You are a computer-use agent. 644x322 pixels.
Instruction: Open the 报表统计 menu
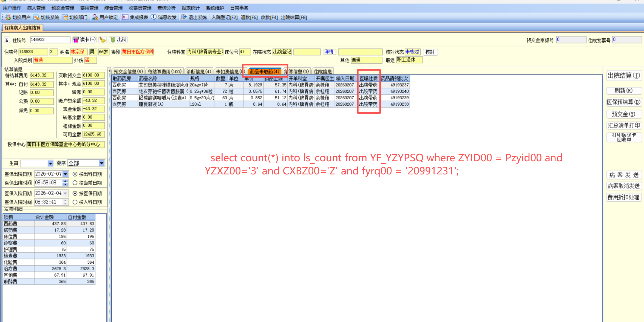tap(190, 8)
